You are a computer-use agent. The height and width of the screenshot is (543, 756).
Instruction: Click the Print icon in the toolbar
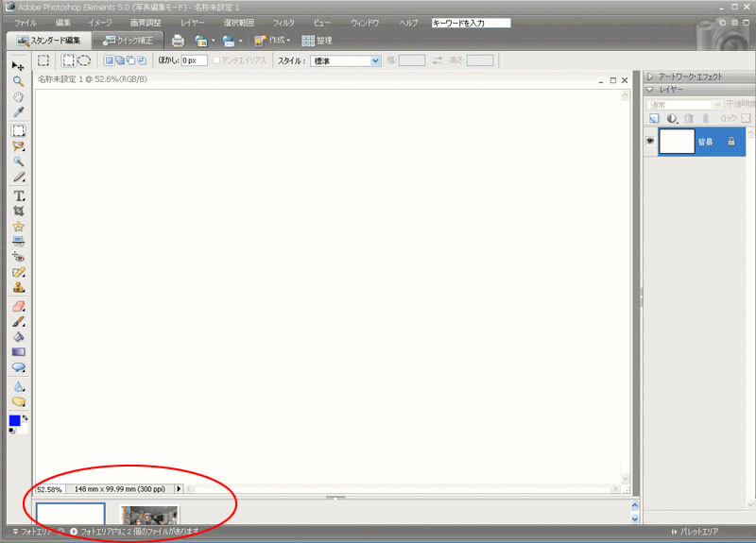pyautogui.click(x=178, y=41)
